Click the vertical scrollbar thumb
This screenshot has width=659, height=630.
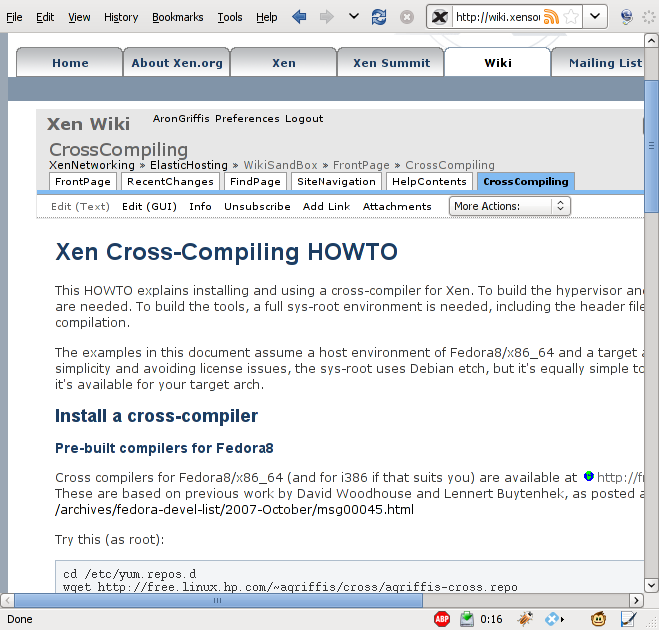click(x=651, y=146)
